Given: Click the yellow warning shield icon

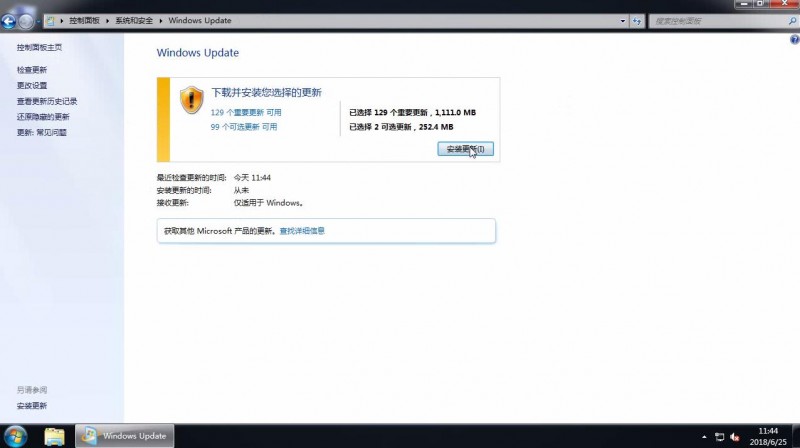Looking at the screenshot, I should click(191, 99).
